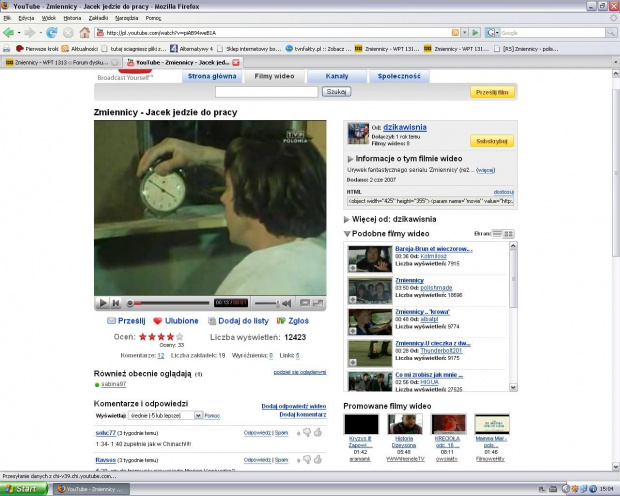Add the Bareja-Brun video to the quicklist
This screenshot has height=496, width=620.
pyautogui.click(x=352, y=268)
